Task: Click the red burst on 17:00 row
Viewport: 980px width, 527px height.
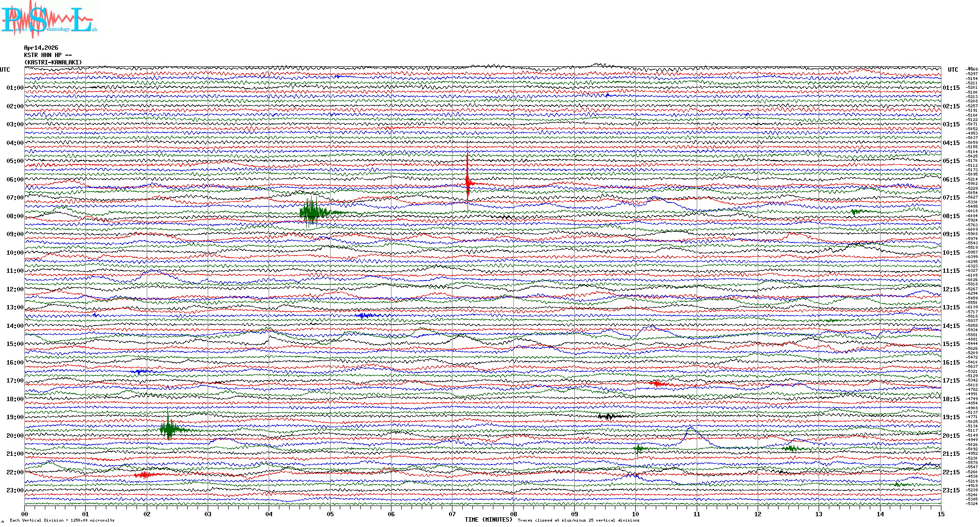Action: click(x=658, y=384)
